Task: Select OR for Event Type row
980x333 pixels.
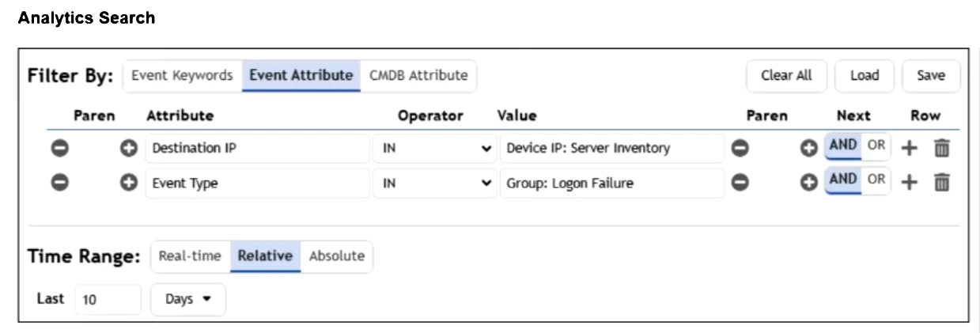Action: [x=876, y=180]
